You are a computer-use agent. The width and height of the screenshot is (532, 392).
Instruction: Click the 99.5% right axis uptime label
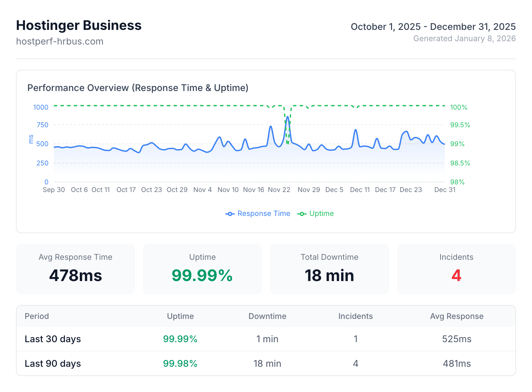point(460,125)
